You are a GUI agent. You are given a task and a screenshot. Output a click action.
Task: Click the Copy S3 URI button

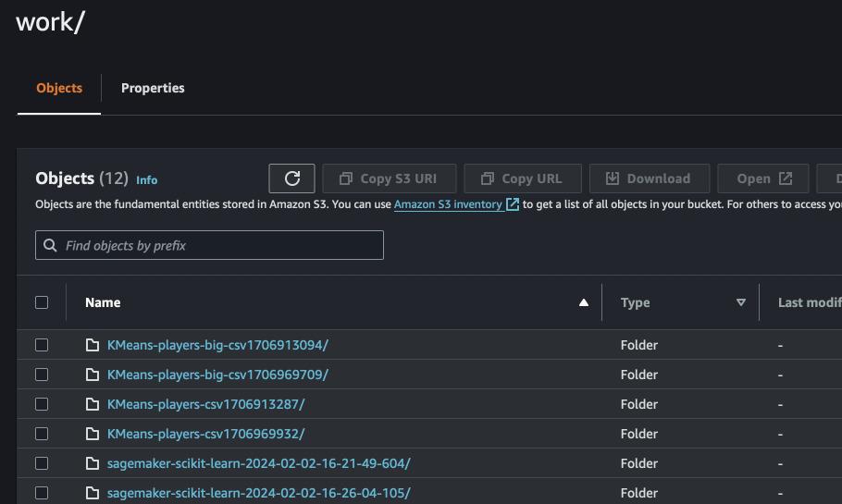(389, 178)
